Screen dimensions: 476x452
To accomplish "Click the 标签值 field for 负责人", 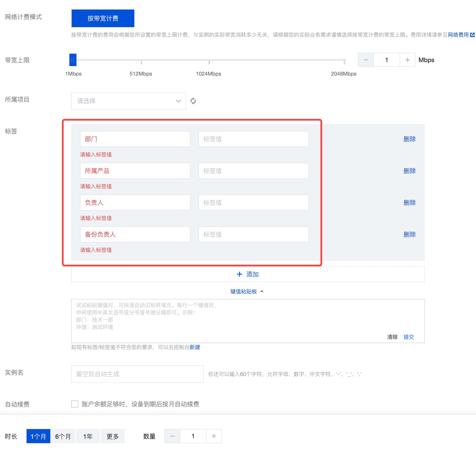I will [253, 203].
